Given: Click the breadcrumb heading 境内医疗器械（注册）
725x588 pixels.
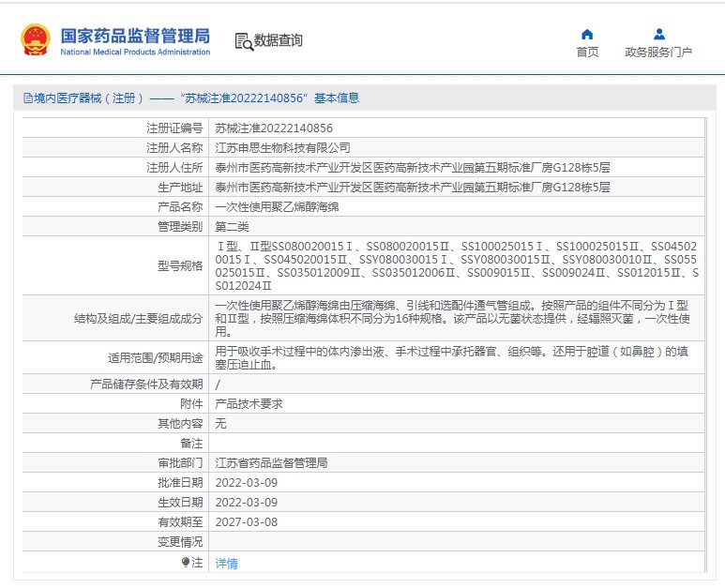Looking at the screenshot, I should pos(88,98).
